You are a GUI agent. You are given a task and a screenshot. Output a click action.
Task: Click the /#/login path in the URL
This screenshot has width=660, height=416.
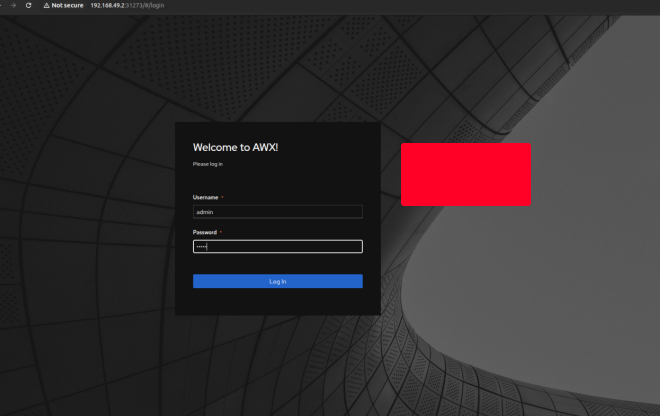coord(153,5)
